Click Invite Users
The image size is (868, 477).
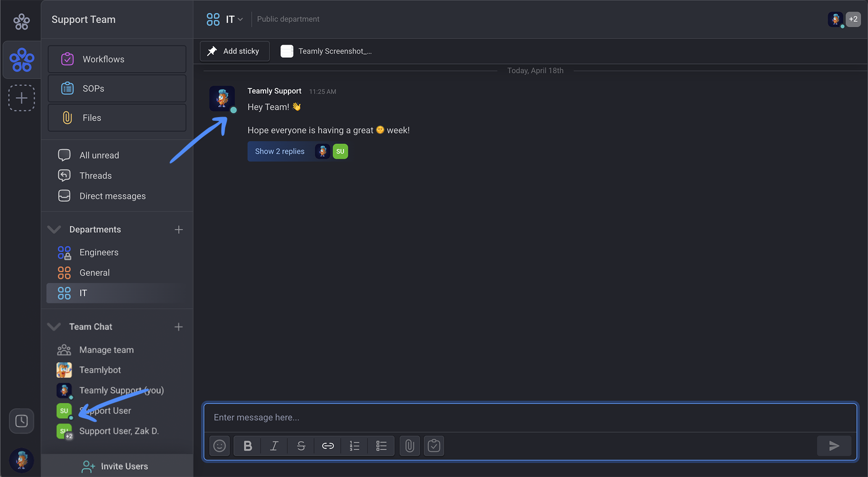pos(117,466)
